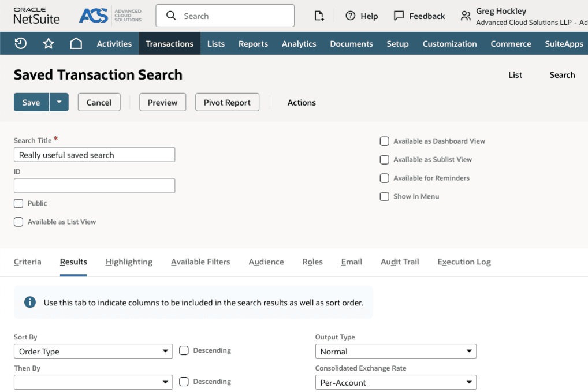Check Available as Sublist View
Screen dimensions: 588x392
pyautogui.click(x=384, y=160)
